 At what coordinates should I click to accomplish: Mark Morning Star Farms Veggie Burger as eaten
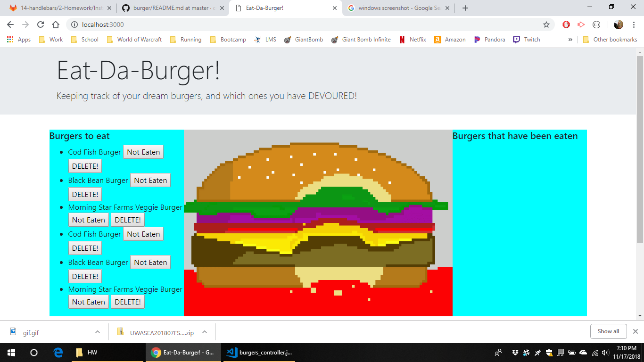[89, 220]
